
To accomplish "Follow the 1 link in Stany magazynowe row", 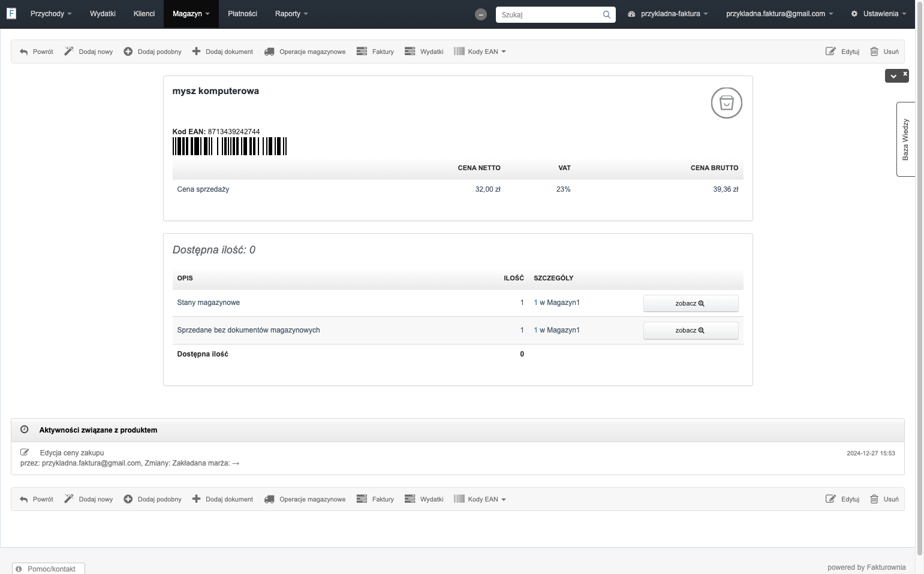I will pyautogui.click(x=535, y=303).
